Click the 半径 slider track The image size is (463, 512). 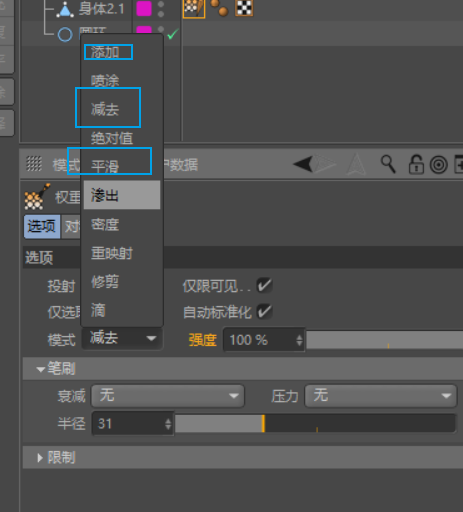tap(315, 423)
